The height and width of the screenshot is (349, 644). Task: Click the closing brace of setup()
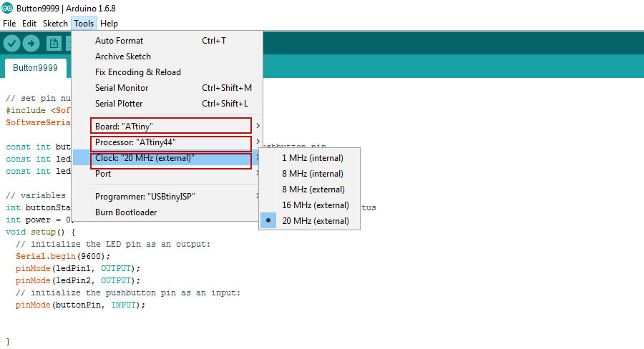click(8, 341)
